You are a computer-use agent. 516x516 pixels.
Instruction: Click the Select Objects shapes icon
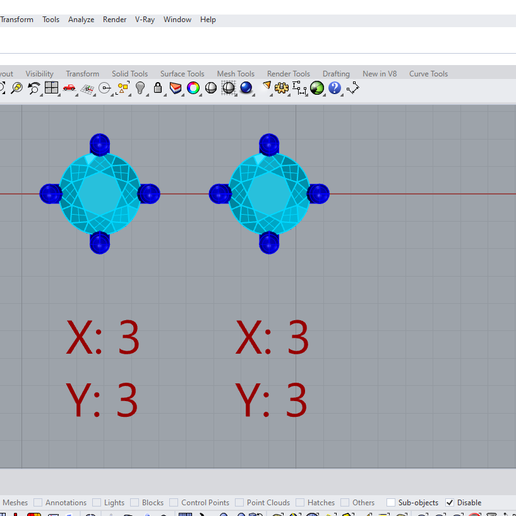[123, 88]
